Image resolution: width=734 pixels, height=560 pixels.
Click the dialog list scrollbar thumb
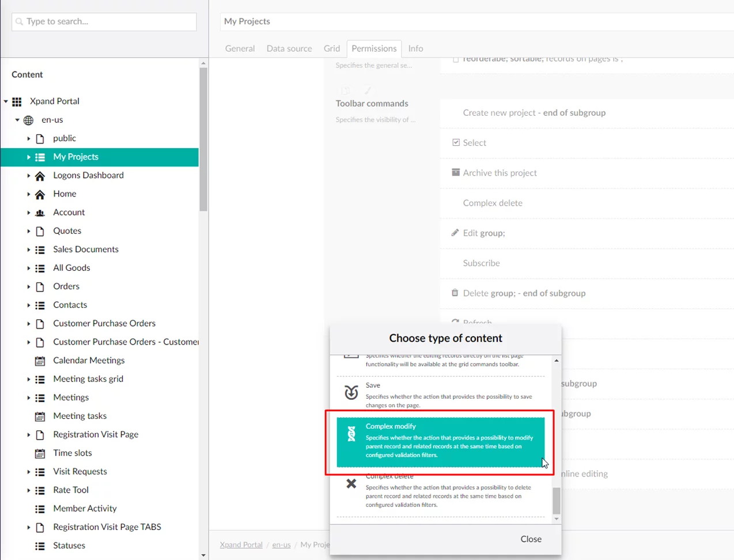(556, 500)
